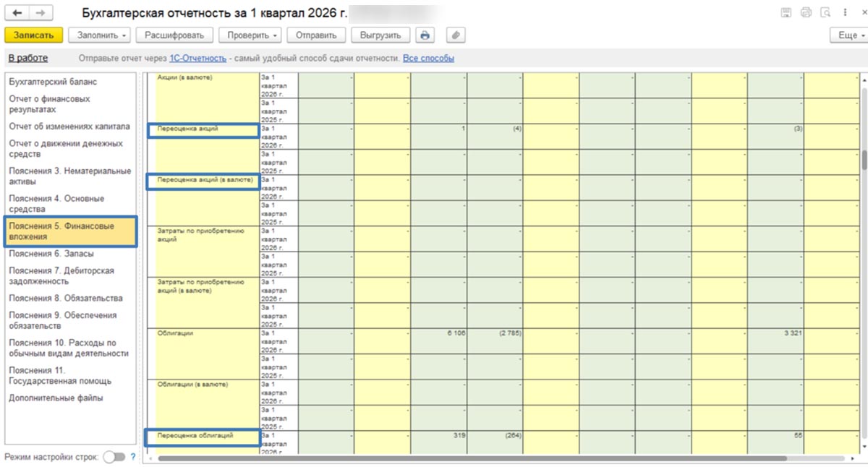Open attachments via the paperclip icon
Image resolution: width=868 pixels, height=467 pixels.
click(456, 35)
